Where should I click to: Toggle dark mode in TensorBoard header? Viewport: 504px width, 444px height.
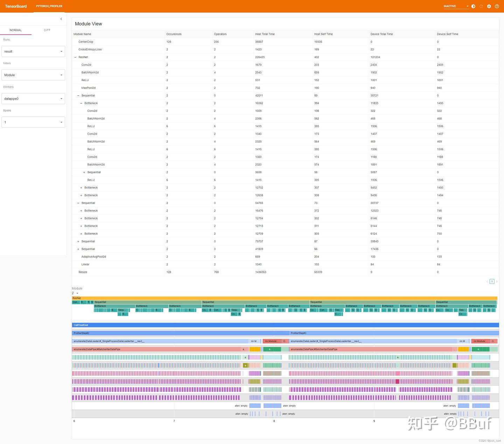(x=473, y=6)
